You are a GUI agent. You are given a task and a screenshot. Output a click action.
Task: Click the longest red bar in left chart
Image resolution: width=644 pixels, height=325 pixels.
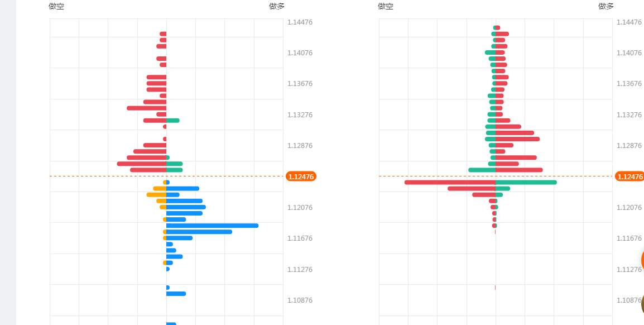[142, 164]
